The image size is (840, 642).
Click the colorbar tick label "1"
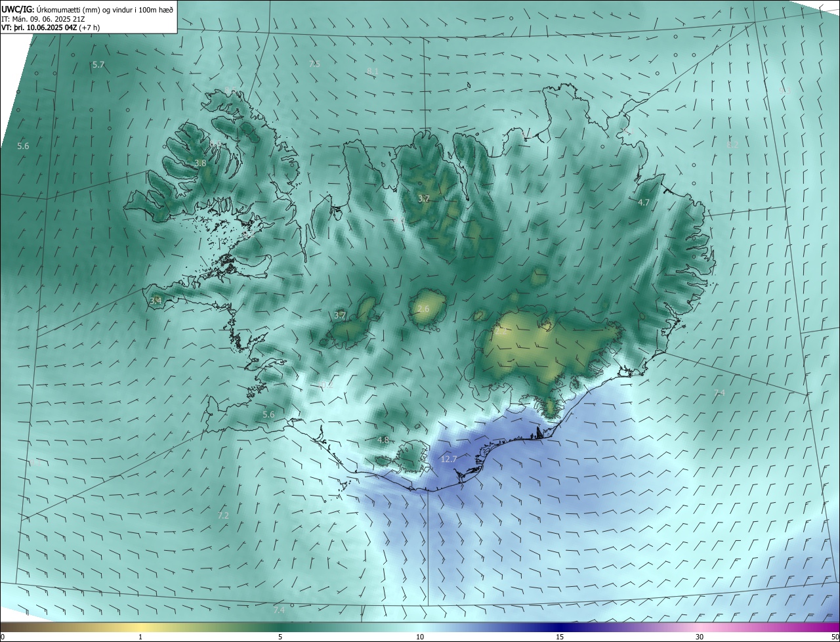[140, 637]
